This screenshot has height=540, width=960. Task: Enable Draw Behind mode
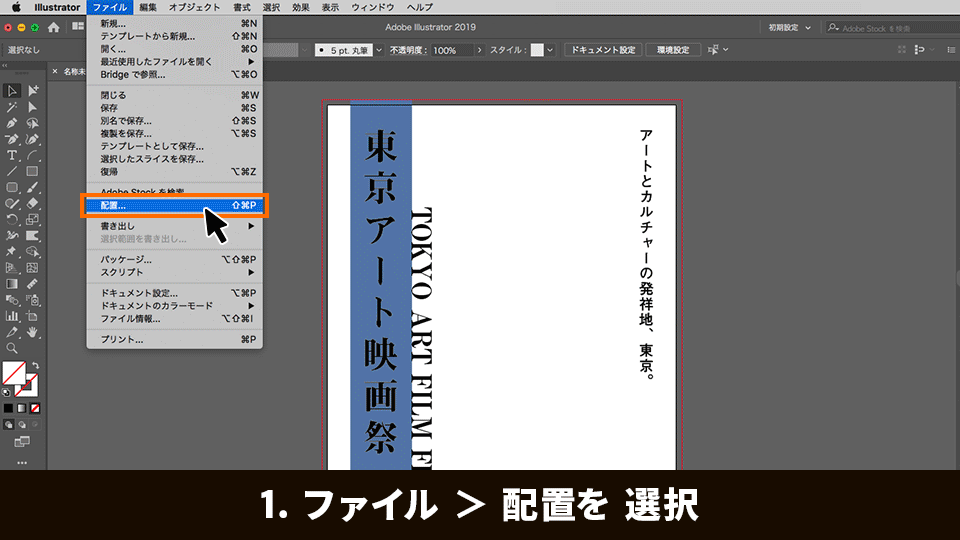pyautogui.click(x=22, y=424)
